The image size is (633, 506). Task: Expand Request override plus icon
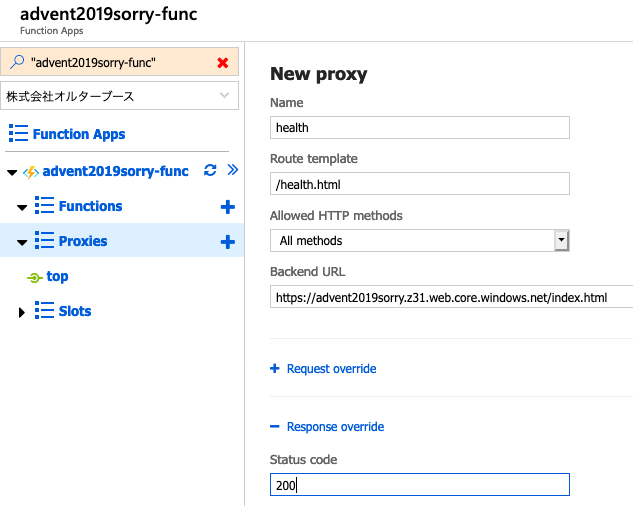click(x=275, y=368)
